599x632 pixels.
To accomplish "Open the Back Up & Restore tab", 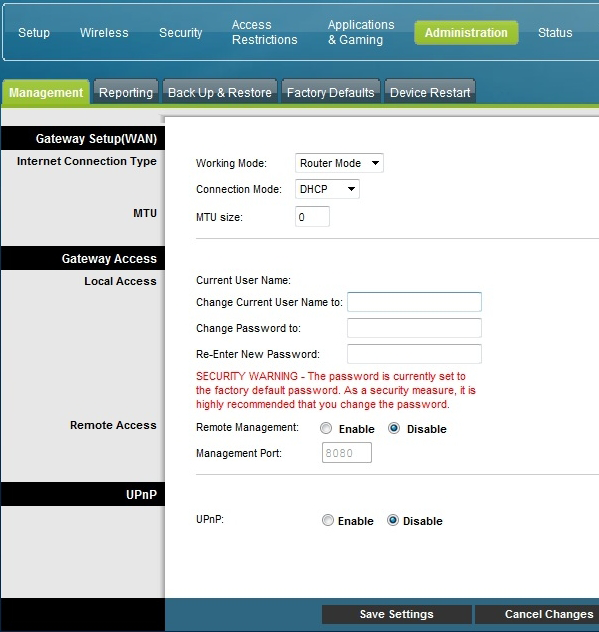I will tap(220, 92).
